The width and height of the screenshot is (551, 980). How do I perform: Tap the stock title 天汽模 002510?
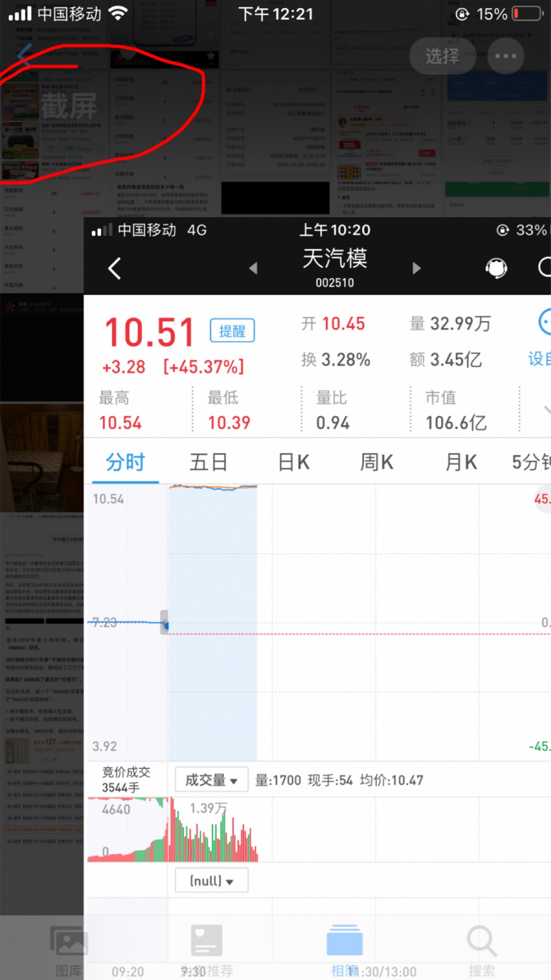pos(335,268)
